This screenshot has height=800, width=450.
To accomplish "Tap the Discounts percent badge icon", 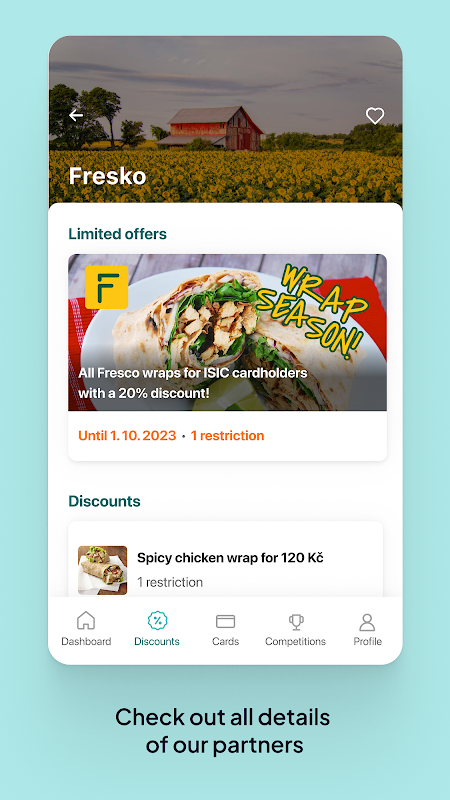I will pos(157,620).
